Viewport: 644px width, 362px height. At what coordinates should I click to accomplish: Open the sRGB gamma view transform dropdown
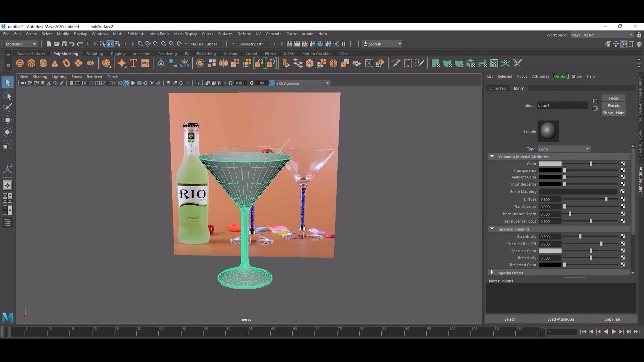pos(302,83)
